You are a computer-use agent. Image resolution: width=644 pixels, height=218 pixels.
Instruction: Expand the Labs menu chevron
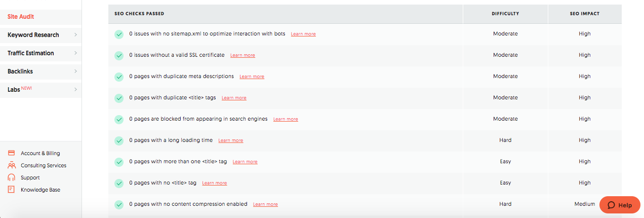coord(75,90)
